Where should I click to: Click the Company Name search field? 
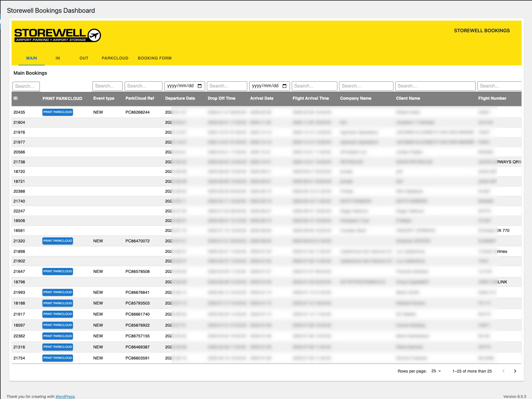point(366,86)
